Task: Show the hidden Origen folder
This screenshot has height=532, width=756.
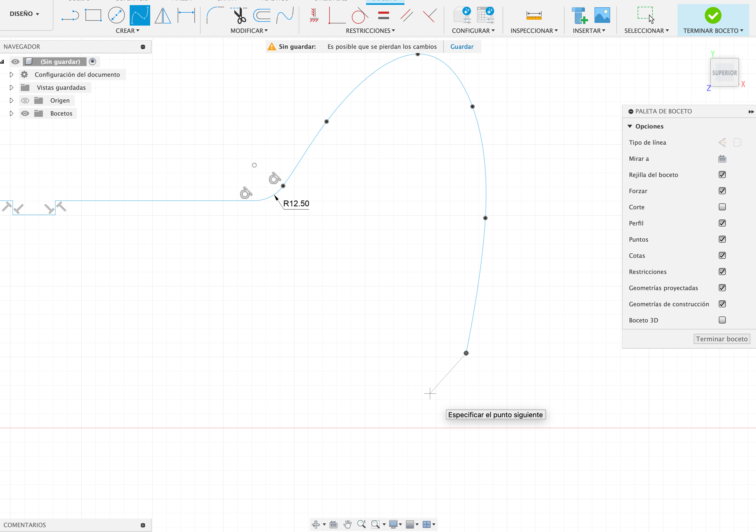Action: click(25, 100)
